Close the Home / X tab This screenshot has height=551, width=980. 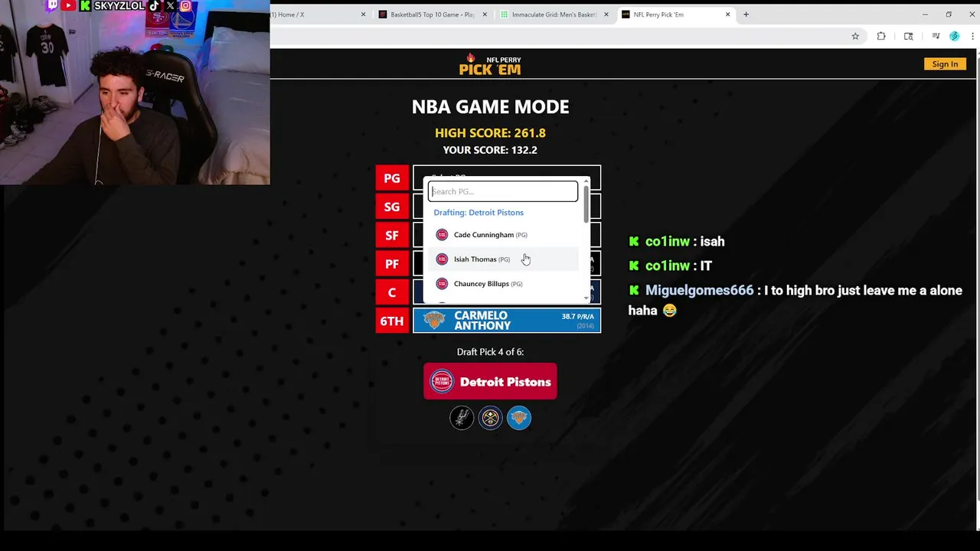pyautogui.click(x=363, y=15)
